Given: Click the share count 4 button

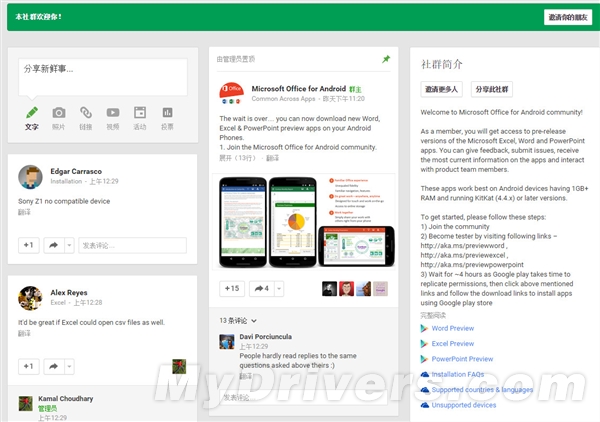Looking at the screenshot, I should click(x=262, y=289).
